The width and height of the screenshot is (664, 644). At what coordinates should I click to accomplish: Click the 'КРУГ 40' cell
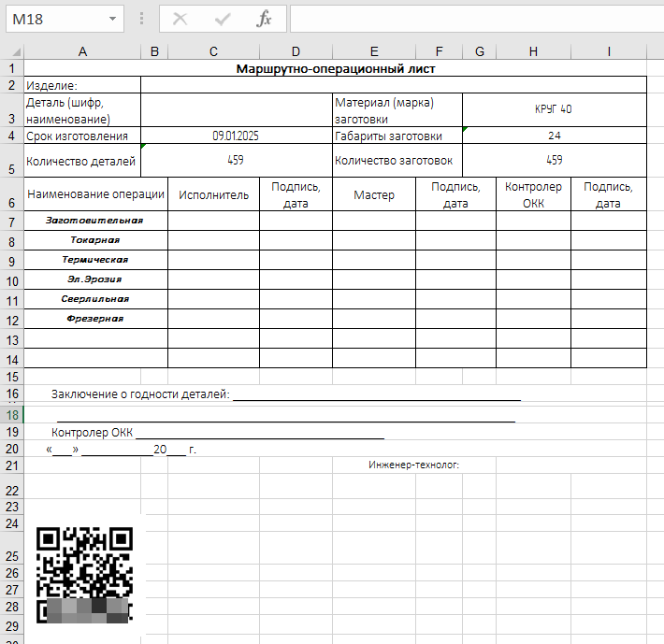[555, 109]
